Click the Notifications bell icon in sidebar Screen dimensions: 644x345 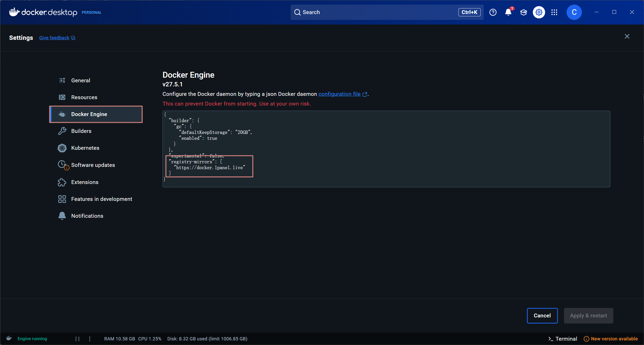click(x=62, y=216)
